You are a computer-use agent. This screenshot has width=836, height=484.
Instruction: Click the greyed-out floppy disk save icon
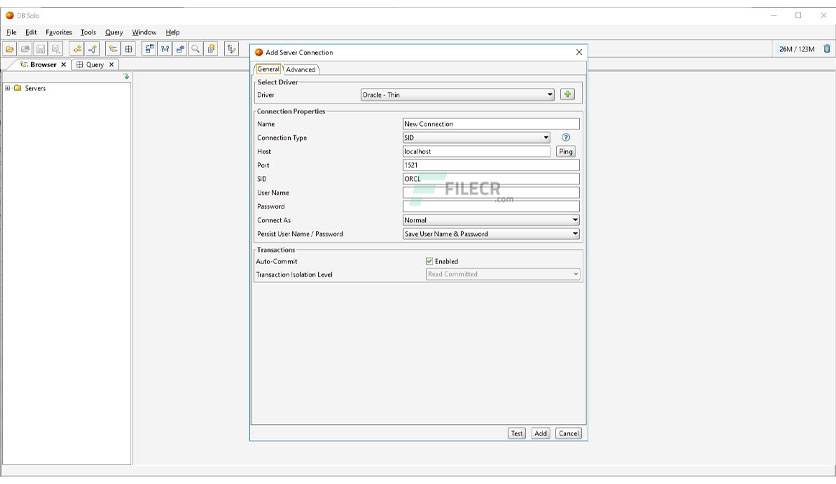[40, 49]
